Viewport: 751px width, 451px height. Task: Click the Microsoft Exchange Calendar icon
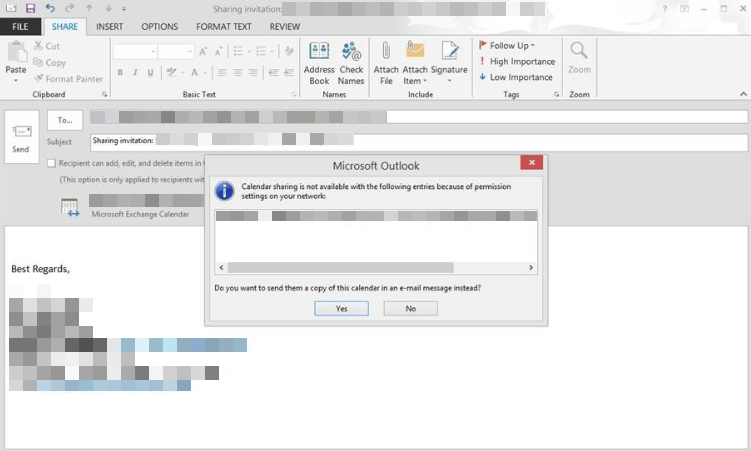(70, 208)
